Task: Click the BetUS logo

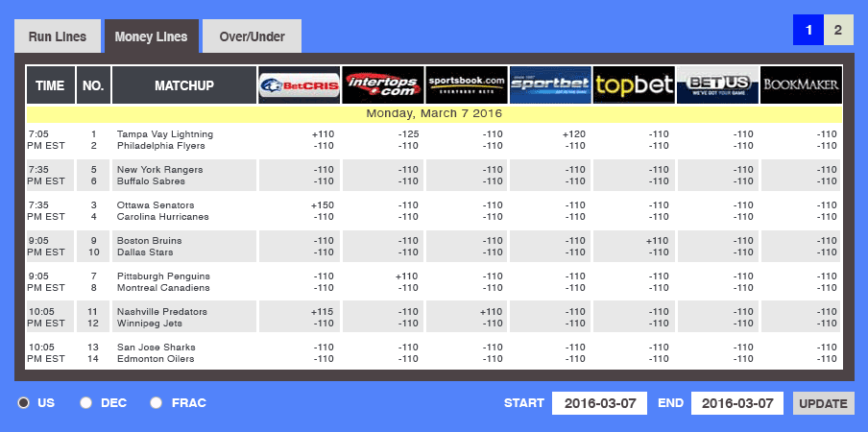Action: click(717, 84)
